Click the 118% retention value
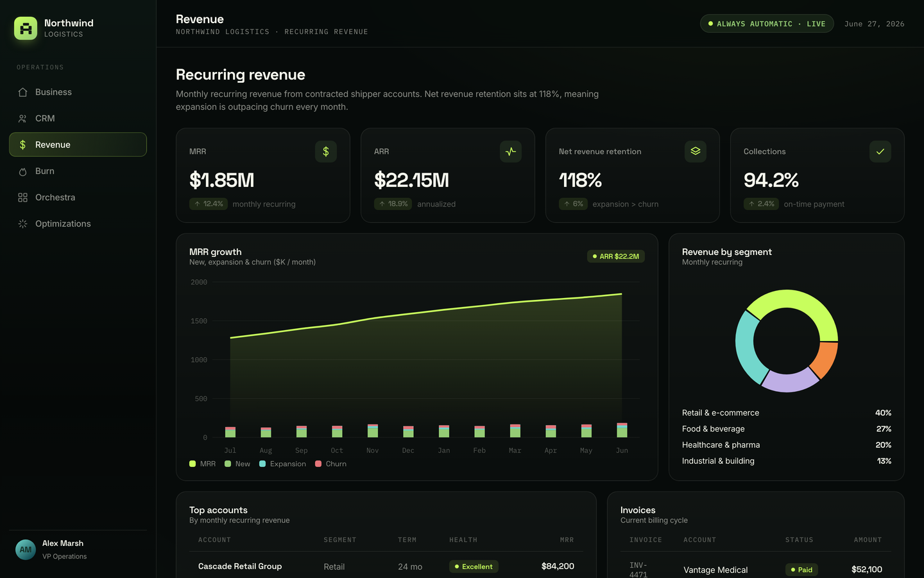Viewport: 924px width, 578px height. (x=580, y=180)
